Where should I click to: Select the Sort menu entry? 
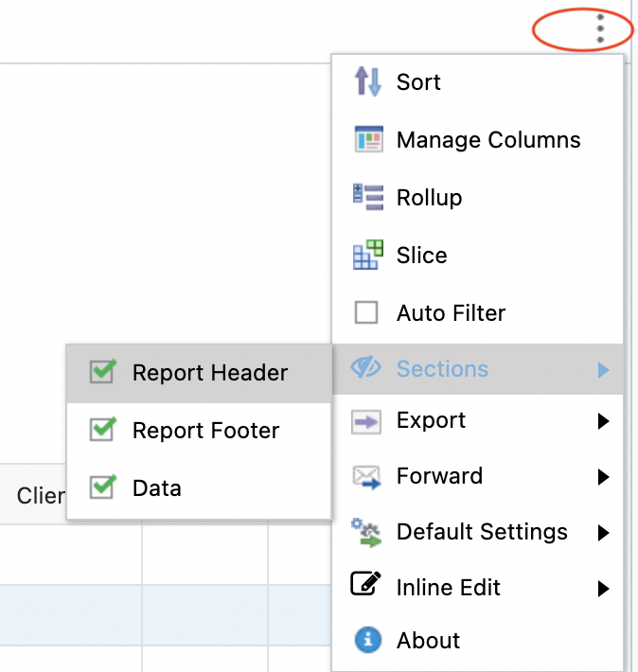[418, 82]
